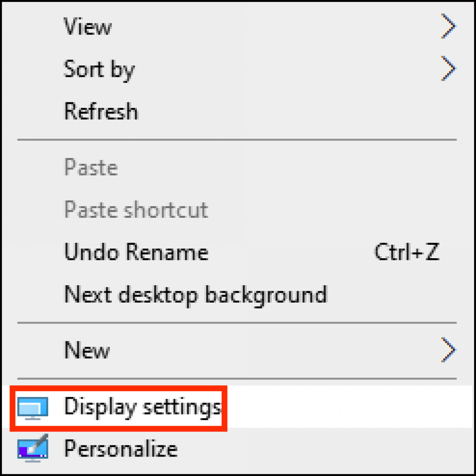The image size is (476, 476).
Task: Open the View submenu
Action: (88, 27)
